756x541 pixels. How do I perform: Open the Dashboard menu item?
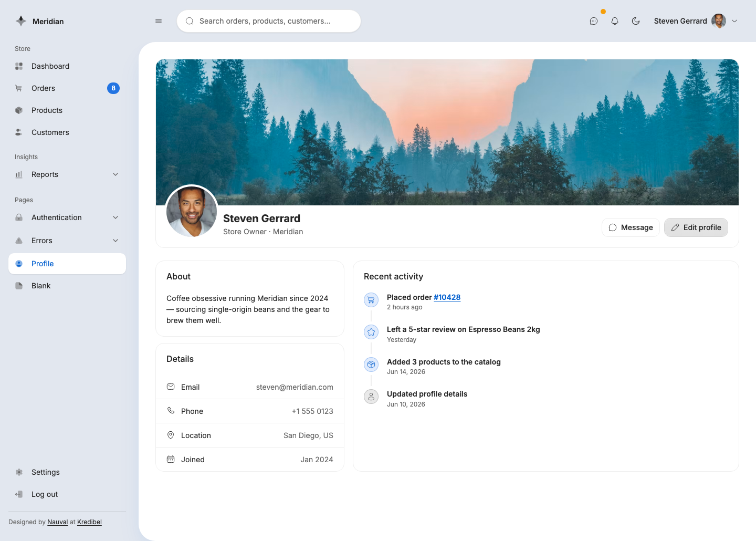point(67,66)
